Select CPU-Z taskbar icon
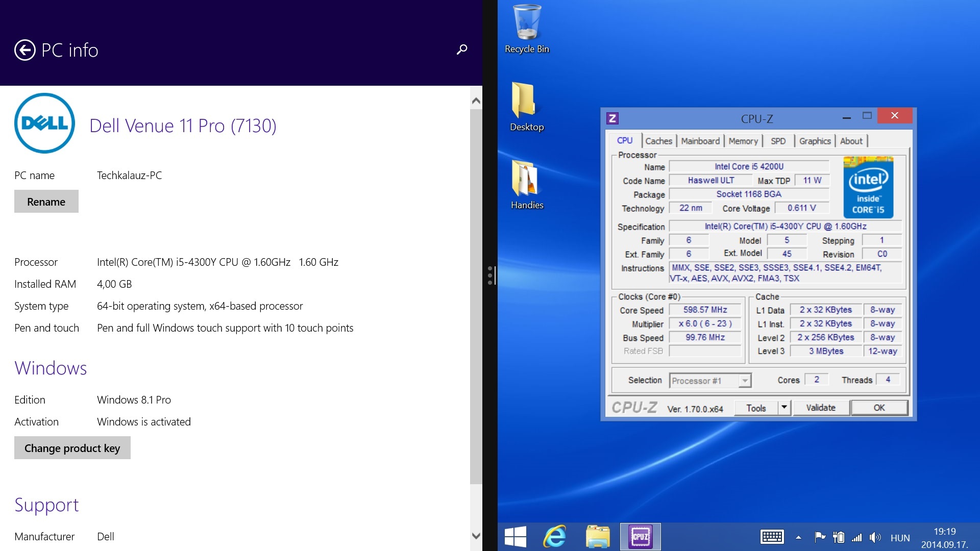This screenshot has height=551, width=980. [641, 537]
